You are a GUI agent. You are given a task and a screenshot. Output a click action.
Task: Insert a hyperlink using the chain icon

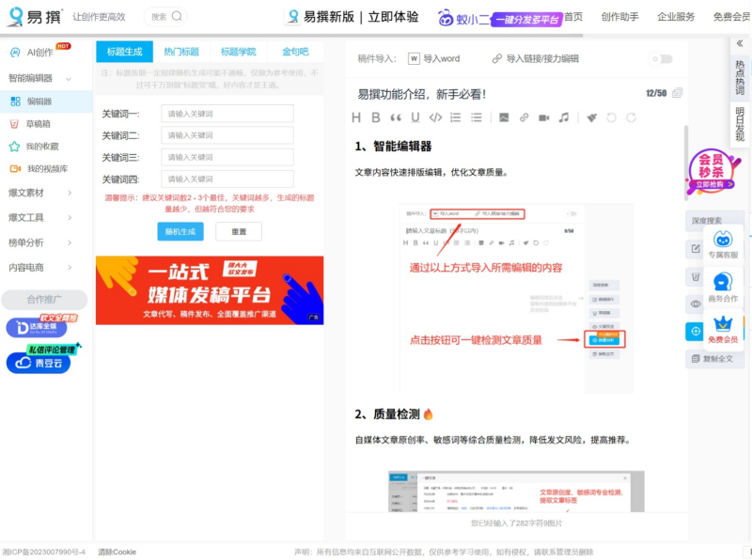pos(525,117)
